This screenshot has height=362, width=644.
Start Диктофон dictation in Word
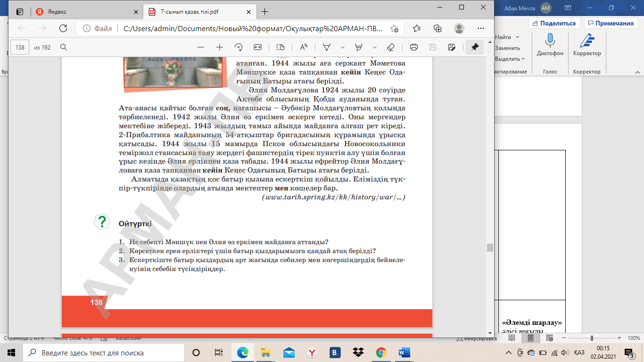(550, 46)
